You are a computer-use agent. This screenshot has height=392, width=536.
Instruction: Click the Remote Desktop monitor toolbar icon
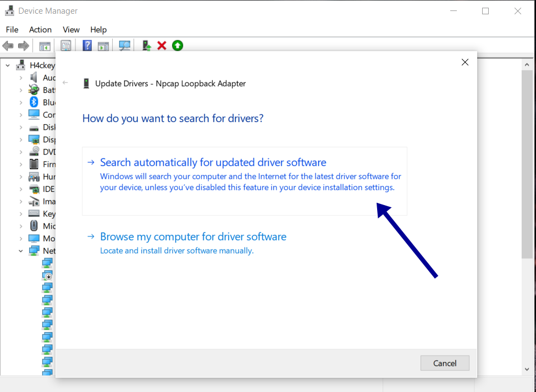tap(124, 45)
